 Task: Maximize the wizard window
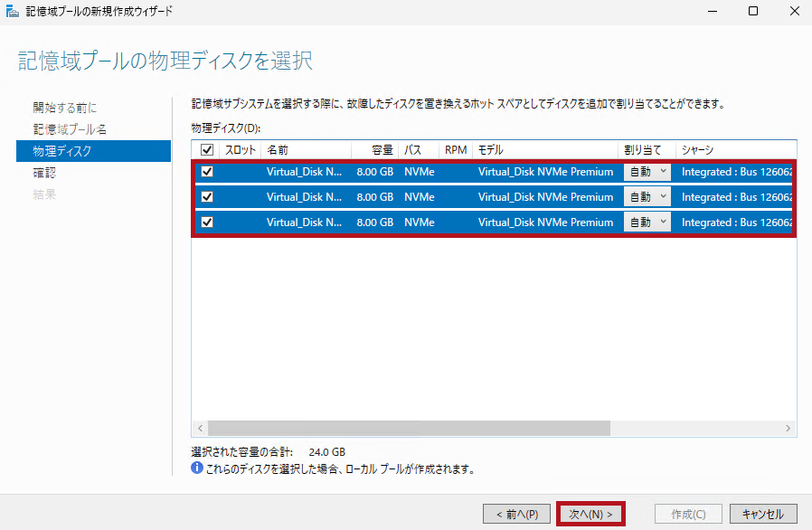point(753,12)
